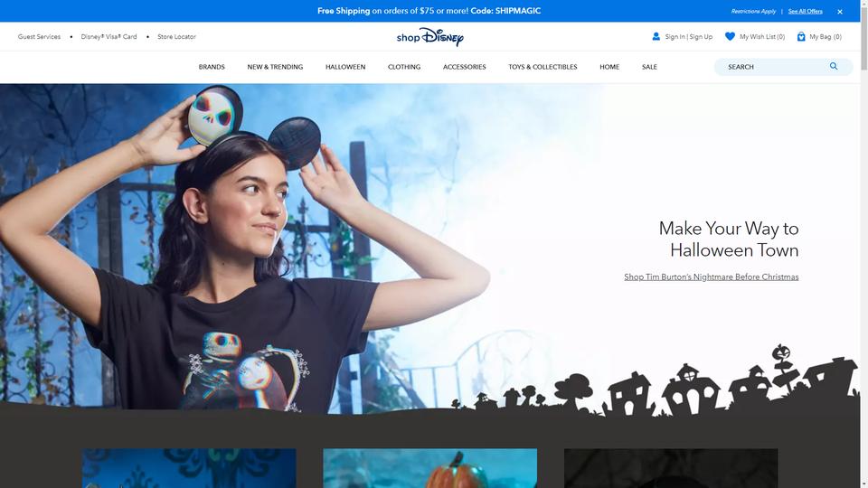Click the dark promo tile thumbnail
This screenshot has height=488, width=868.
tap(671, 468)
